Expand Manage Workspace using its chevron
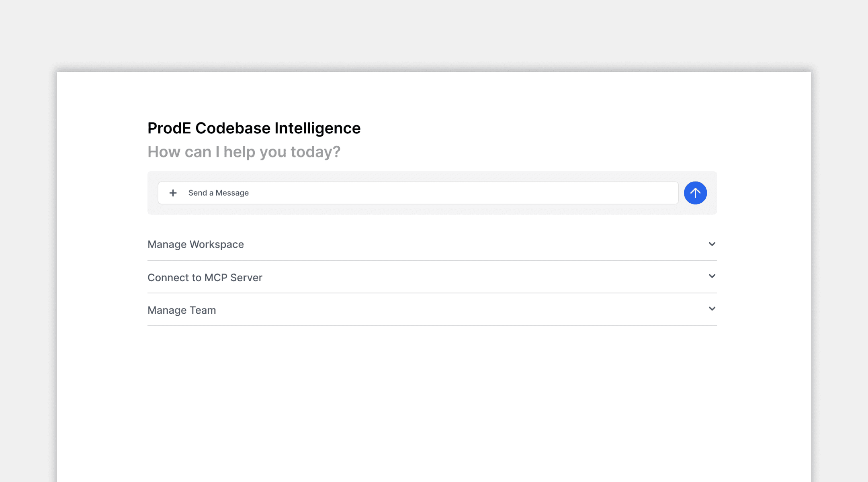Image resolution: width=868 pixels, height=482 pixels. pyautogui.click(x=712, y=244)
